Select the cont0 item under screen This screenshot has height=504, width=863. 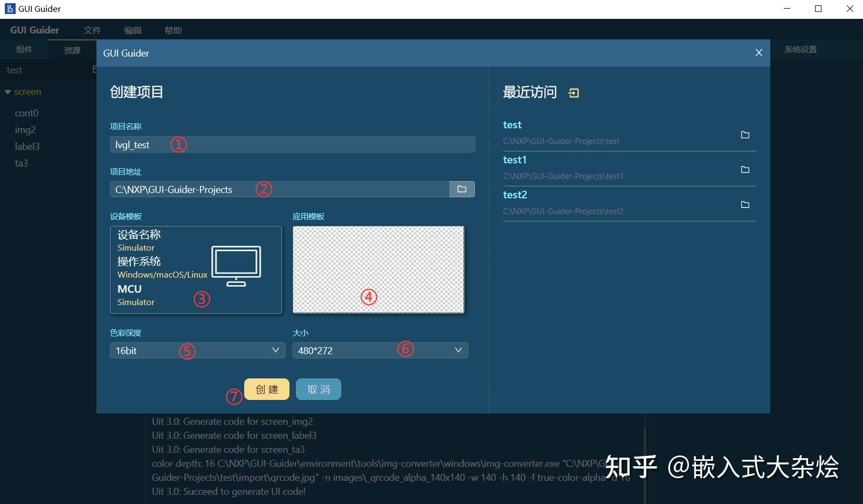coord(26,113)
